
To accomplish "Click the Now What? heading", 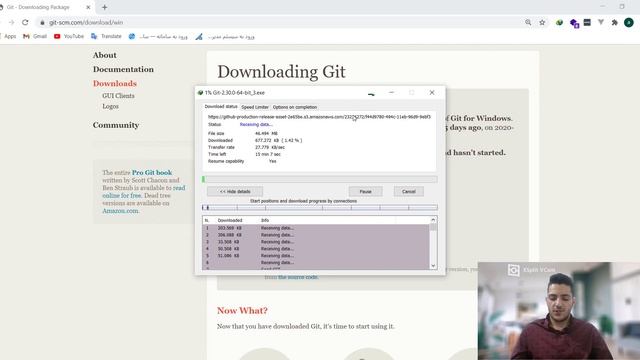I will (x=242, y=311).
